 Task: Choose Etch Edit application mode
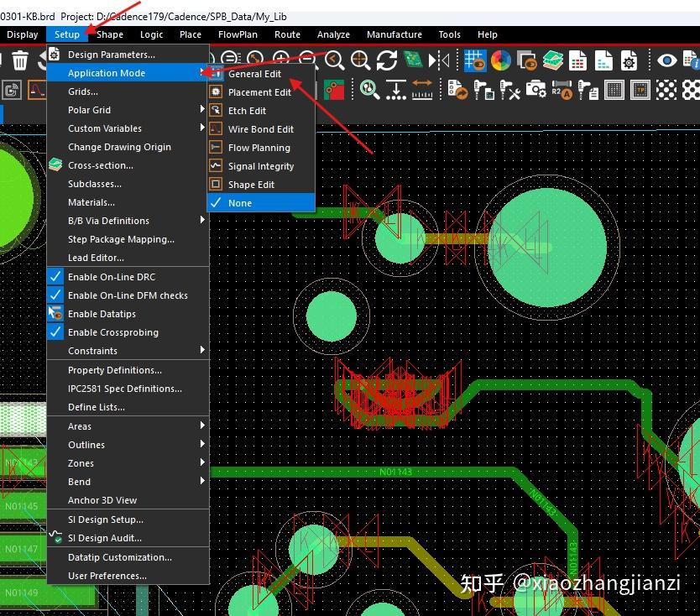[261, 111]
